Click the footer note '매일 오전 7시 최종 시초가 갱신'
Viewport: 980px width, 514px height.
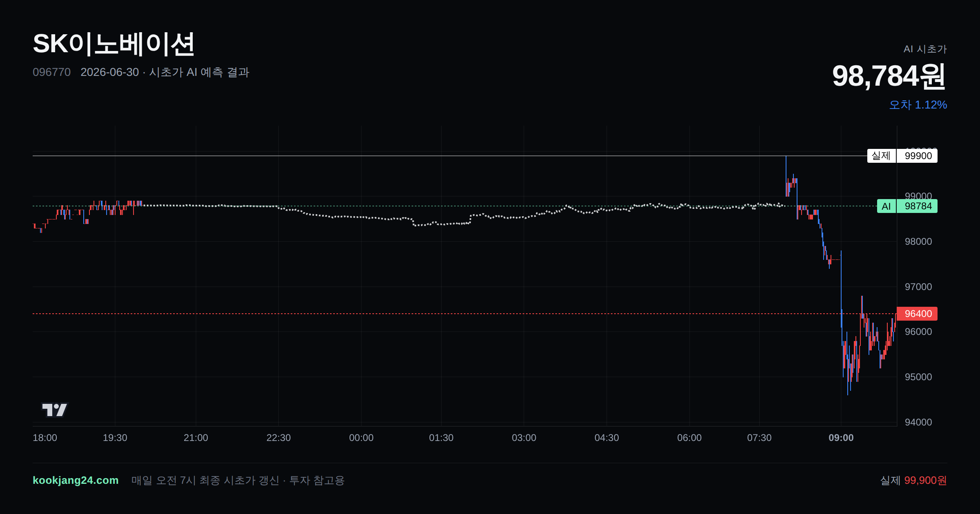(205, 480)
